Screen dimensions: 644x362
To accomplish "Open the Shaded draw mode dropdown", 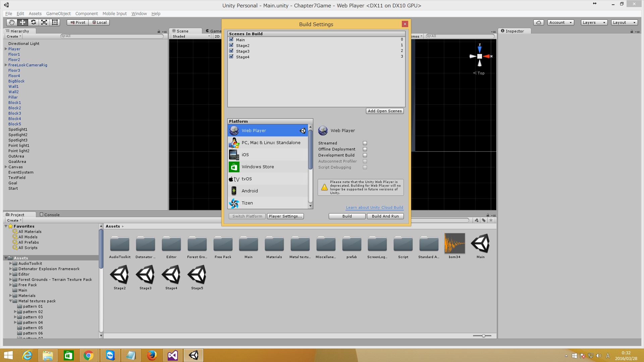I will 190,36.
